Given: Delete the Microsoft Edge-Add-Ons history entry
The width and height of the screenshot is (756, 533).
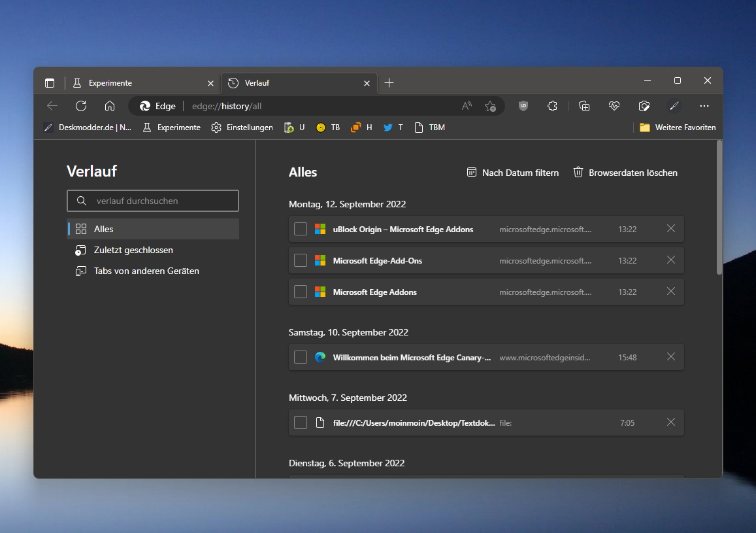Looking at the screenshot, I should coord(670,260).
